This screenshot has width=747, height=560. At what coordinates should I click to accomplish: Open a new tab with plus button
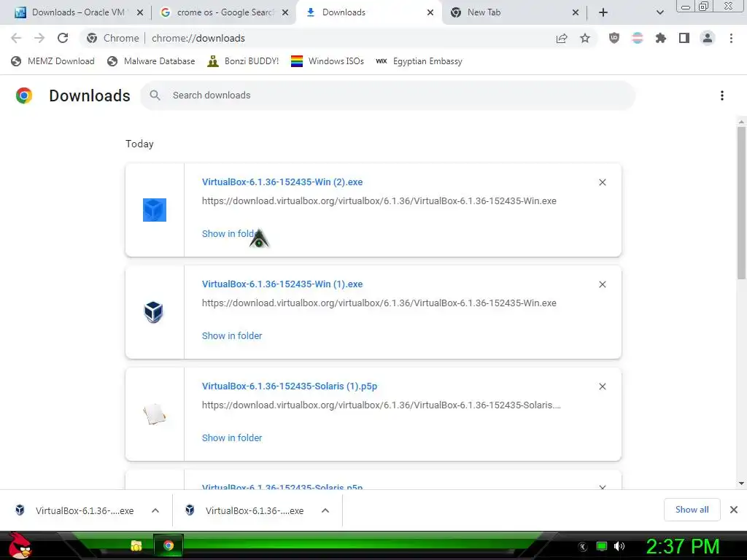tap(603, 12)
